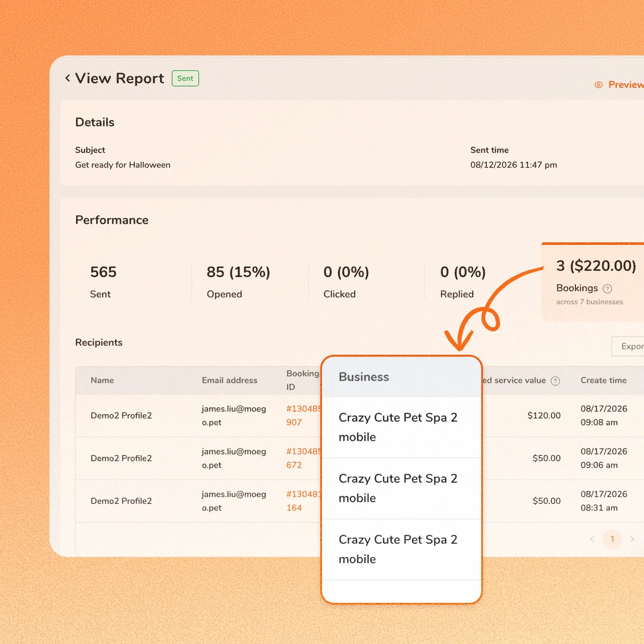Go to previous page in pagination

[592, 539]
